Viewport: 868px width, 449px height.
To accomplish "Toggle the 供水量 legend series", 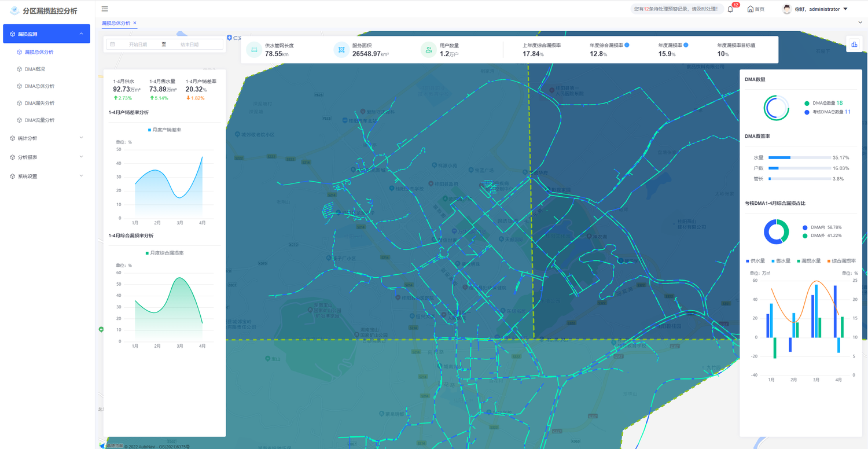I will click(756, 261).
